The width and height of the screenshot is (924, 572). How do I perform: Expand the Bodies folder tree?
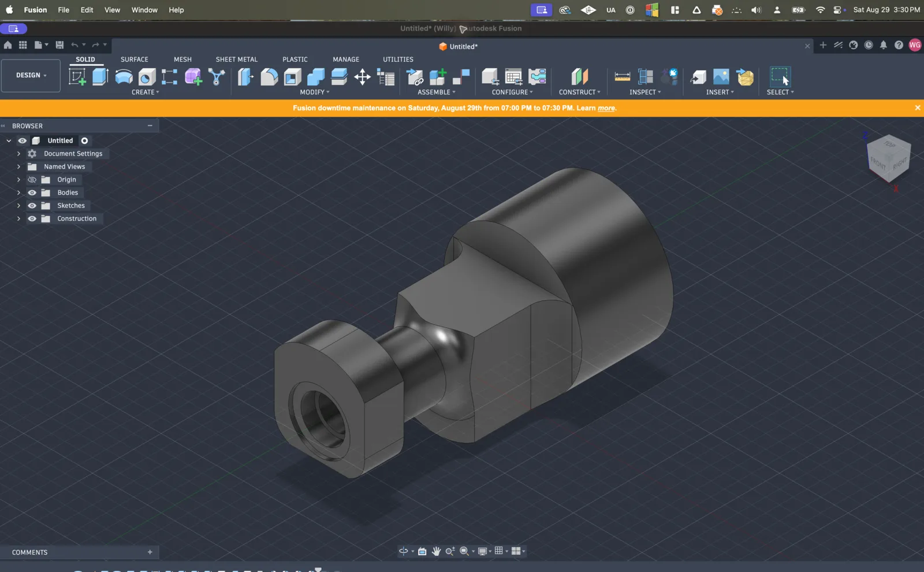[18, 192]
